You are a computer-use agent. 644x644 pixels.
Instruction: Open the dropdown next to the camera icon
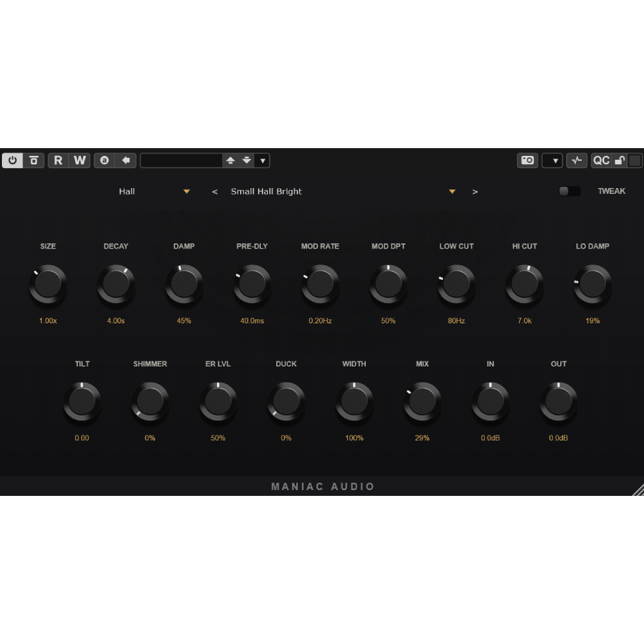point(552,160)
